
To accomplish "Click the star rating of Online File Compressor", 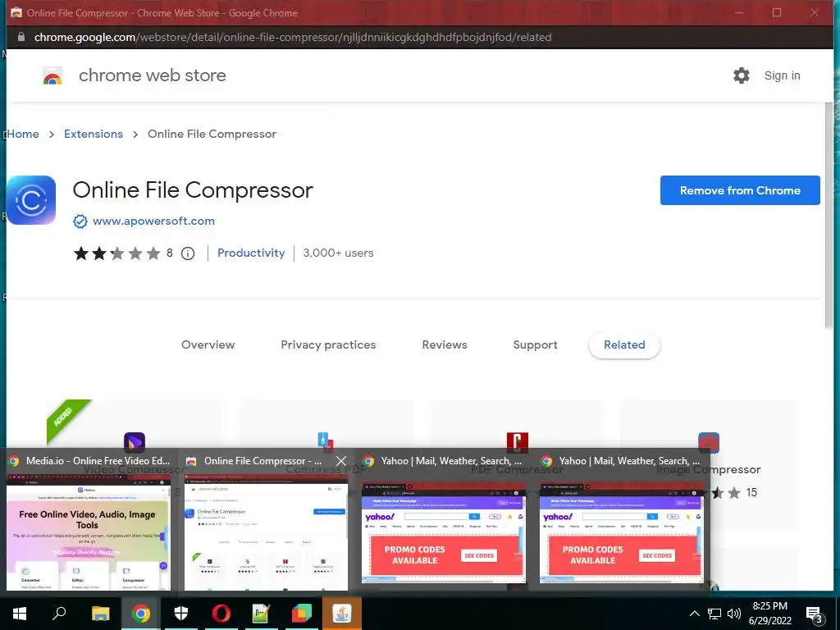I will pos(116,253).
